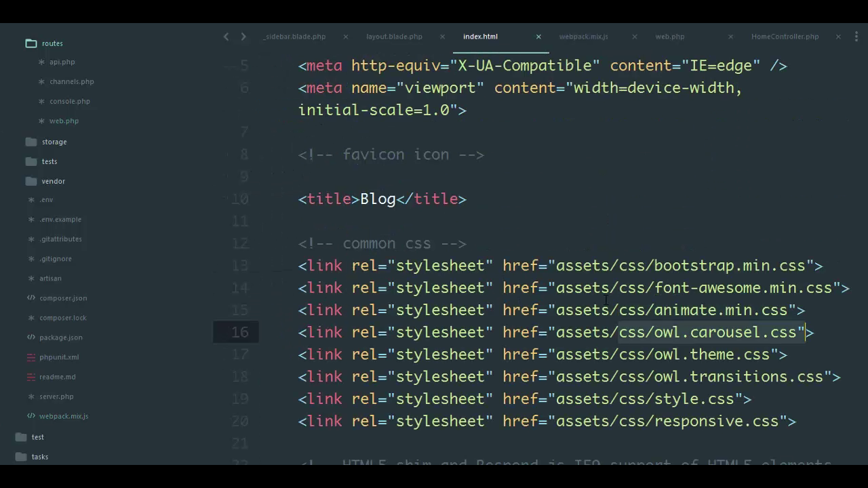Click the api.php asterisk file icon
The image size is (868, 488).
(x=41, y=62)
